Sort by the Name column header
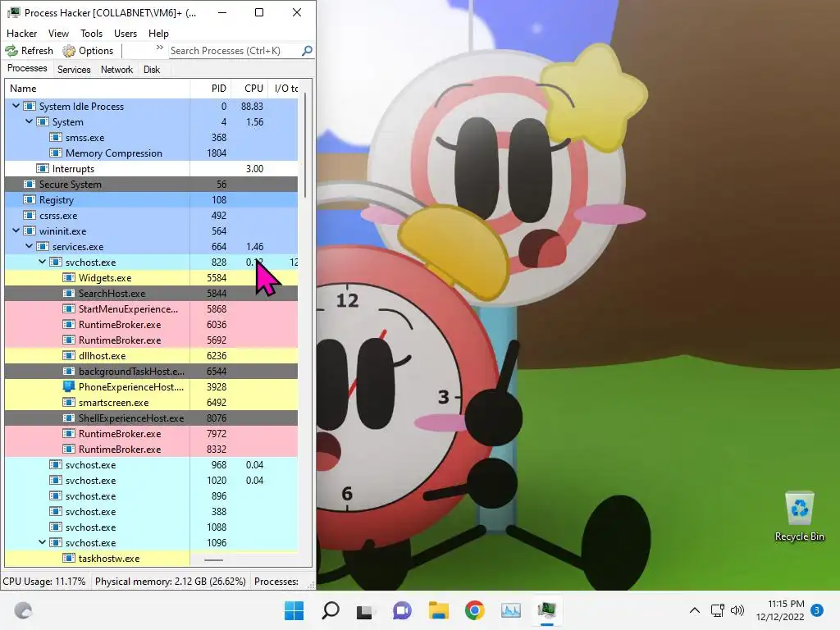This screenshot has height=630, width=840. click(x=97, y=89)
